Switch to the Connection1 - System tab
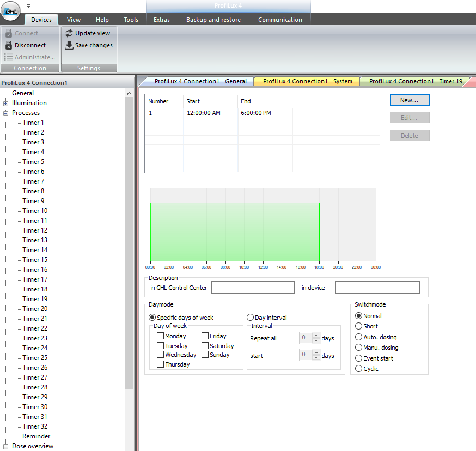This screenshot has height=451, width=476. [308, 81]
